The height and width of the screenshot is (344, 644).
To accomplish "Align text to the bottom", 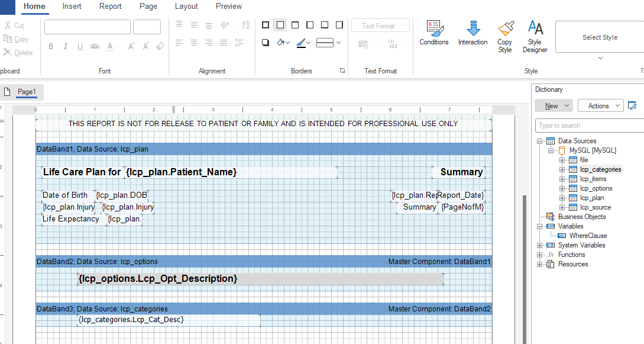I will 209,25.
